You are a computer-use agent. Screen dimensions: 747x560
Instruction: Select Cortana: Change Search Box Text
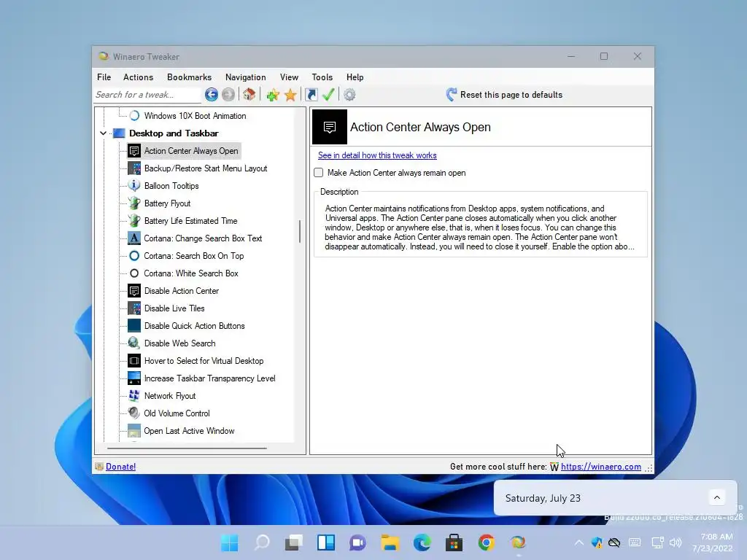pos(203,238)
